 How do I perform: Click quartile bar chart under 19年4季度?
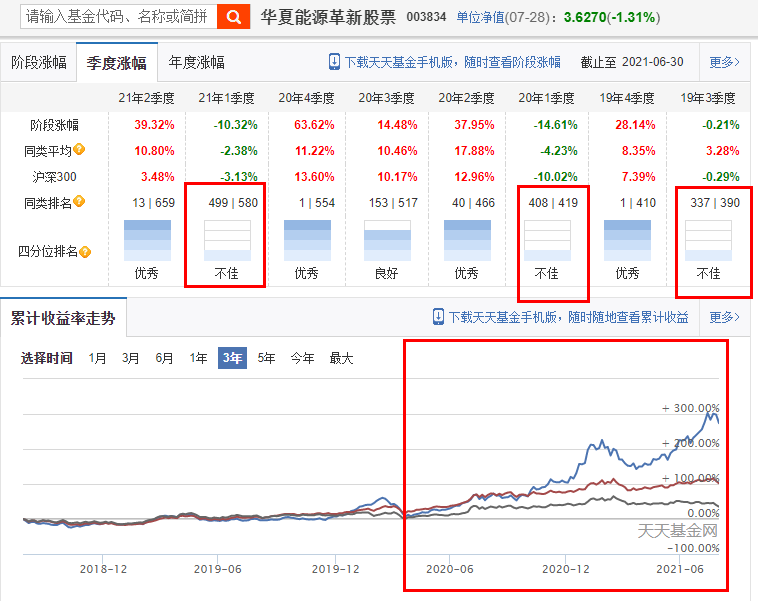pos(627,241)
